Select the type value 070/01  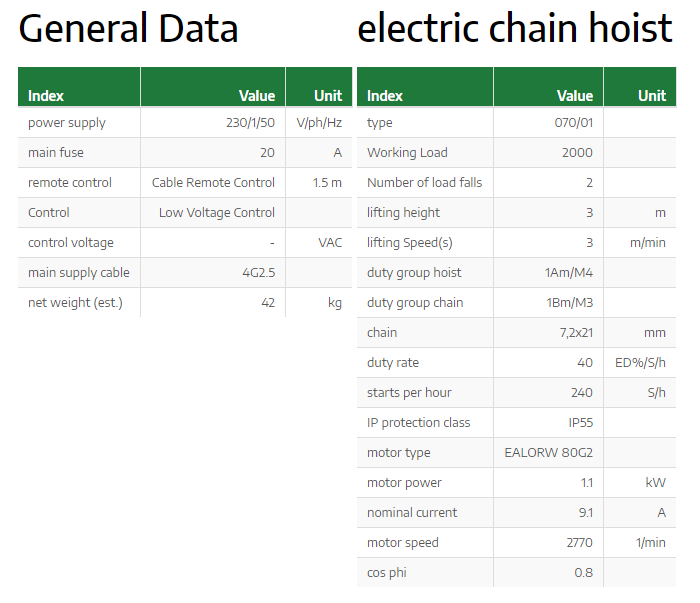(574, 122)
